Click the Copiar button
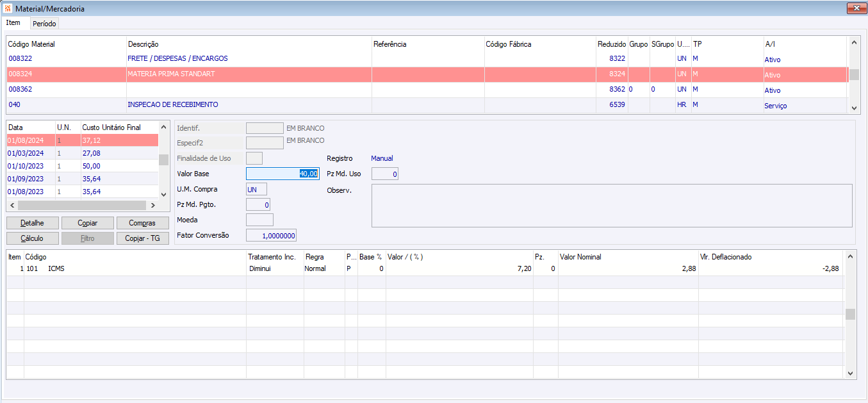This screenshot has height=403, width=868. (x=88, y=223)
